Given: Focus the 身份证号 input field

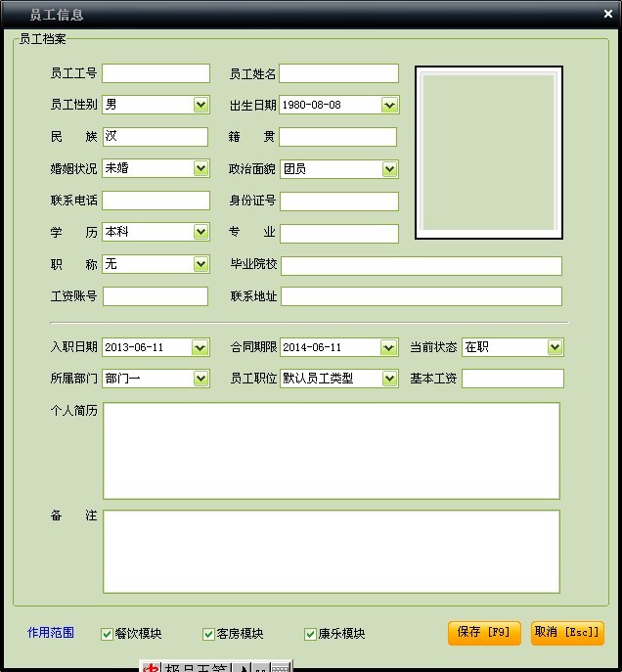Looking at the screenshot, I should (x=339, y=202).
